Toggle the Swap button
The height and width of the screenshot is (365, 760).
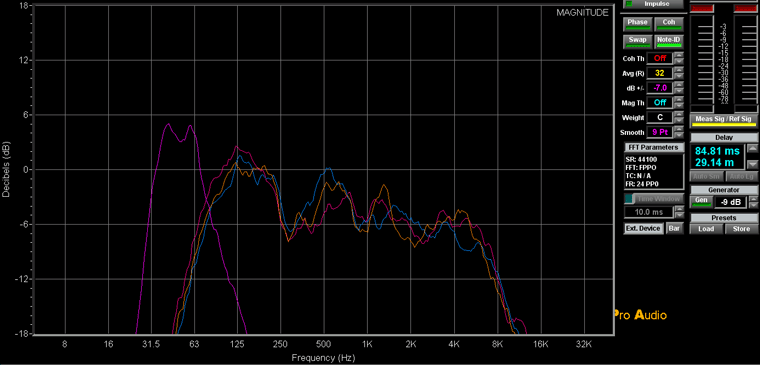coord(637,41)
